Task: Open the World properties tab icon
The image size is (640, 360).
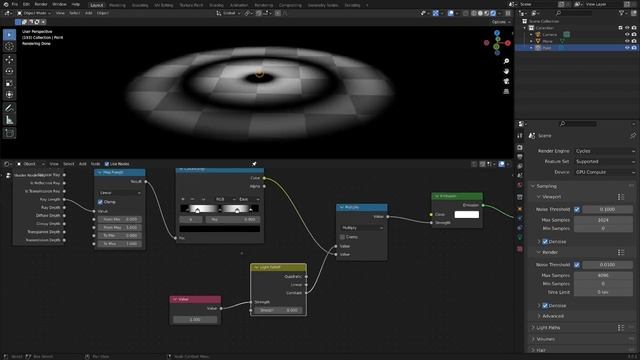Action: [520, 185]
